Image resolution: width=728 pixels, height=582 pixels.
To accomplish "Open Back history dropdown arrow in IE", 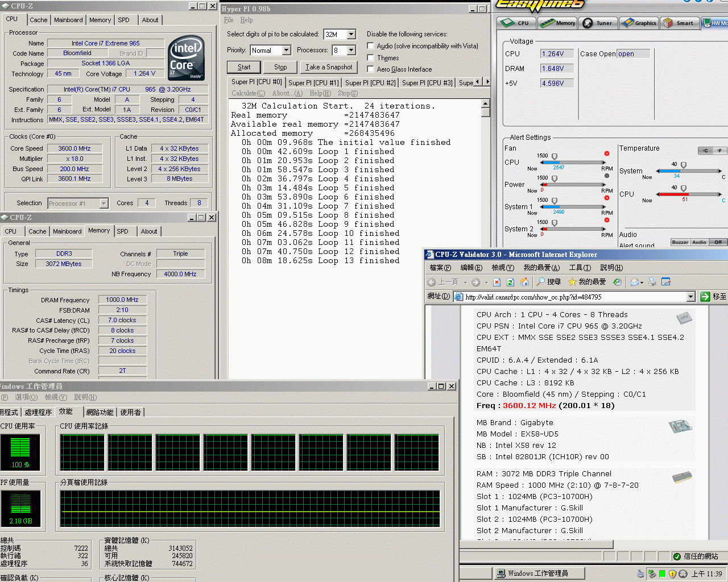I will point(465,282).
